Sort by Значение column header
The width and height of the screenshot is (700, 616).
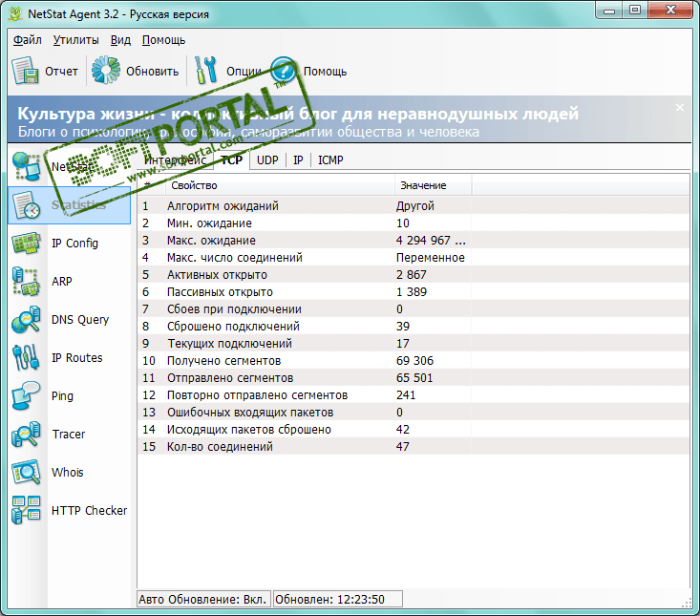[433, 185]
